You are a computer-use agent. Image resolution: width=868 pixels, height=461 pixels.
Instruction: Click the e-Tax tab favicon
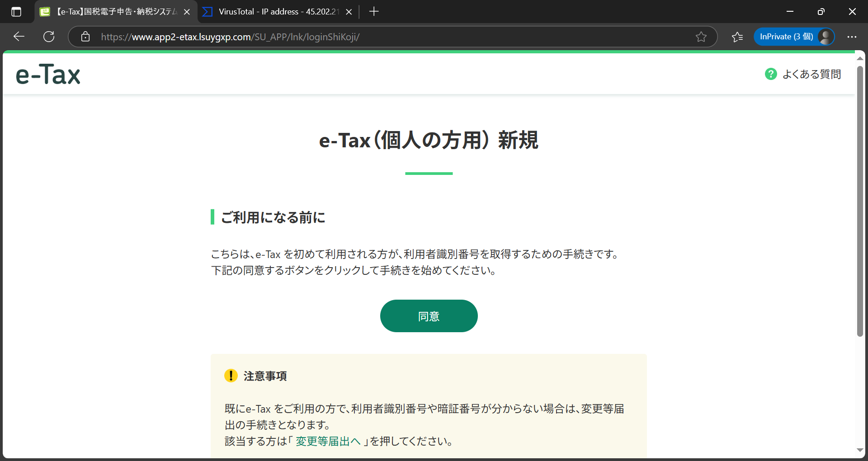(x=45, y=12)
